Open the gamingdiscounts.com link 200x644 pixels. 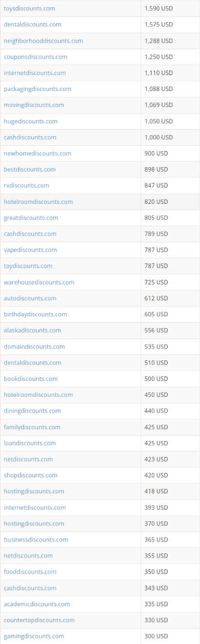[34, 636]
